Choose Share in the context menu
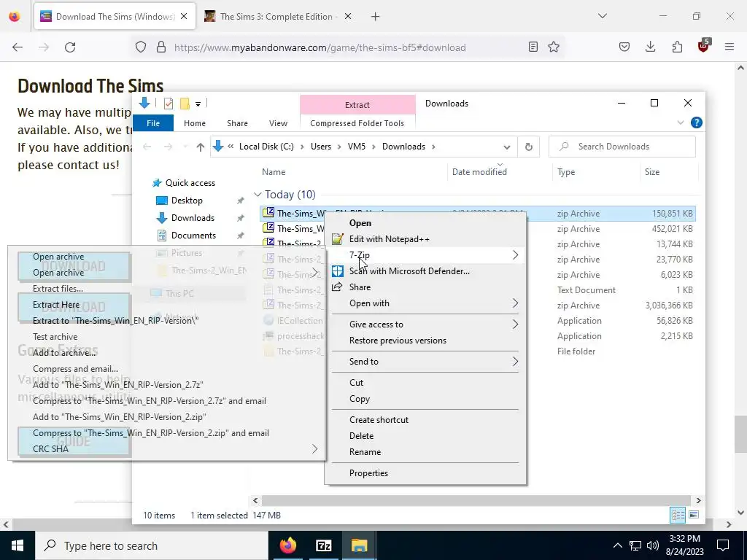747x560 pixels. pyautogui.click(x=360, y=287)
